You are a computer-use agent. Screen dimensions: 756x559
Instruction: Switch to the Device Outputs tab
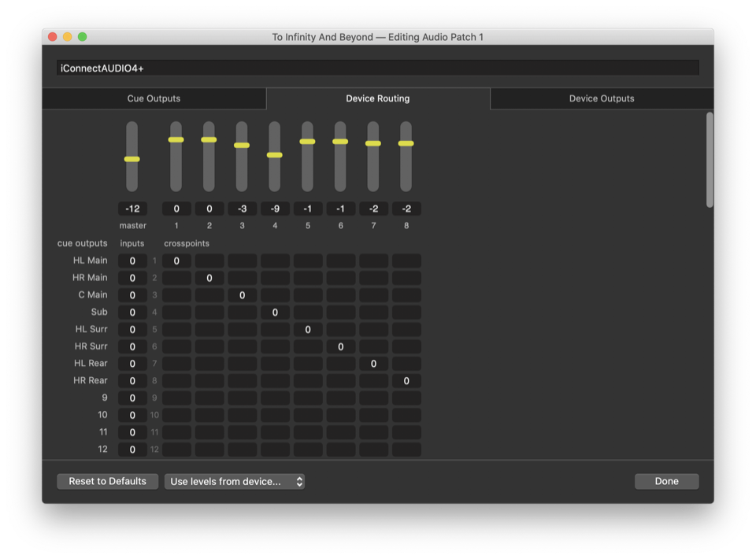[x=602, y=98]
